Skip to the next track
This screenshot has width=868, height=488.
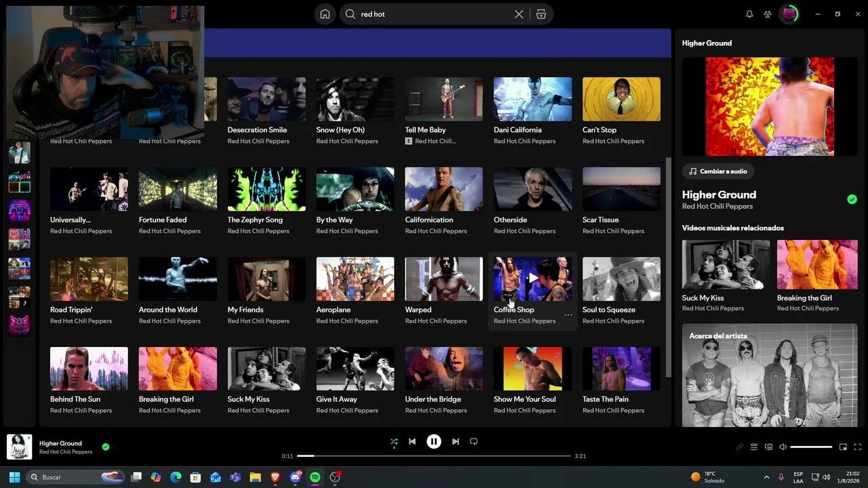pos(456,442)
